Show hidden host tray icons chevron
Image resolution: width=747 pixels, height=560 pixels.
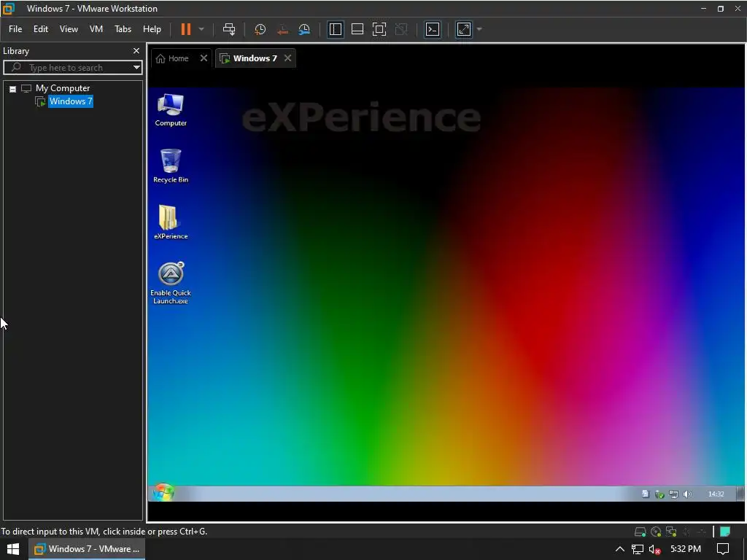pyautogui.click(x=620, y=549)
